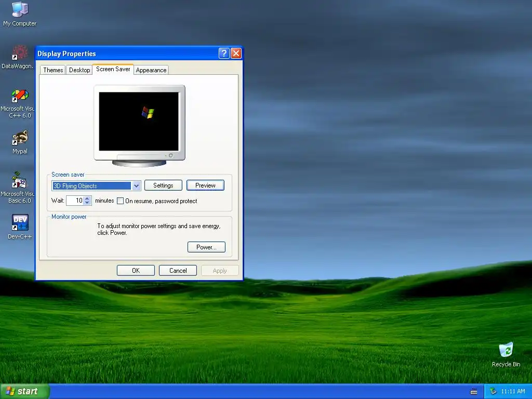Viewport: 532px width, 399px height.
Task: Open the on-screen keyboard tray icon
Action: tap(474, 392)
